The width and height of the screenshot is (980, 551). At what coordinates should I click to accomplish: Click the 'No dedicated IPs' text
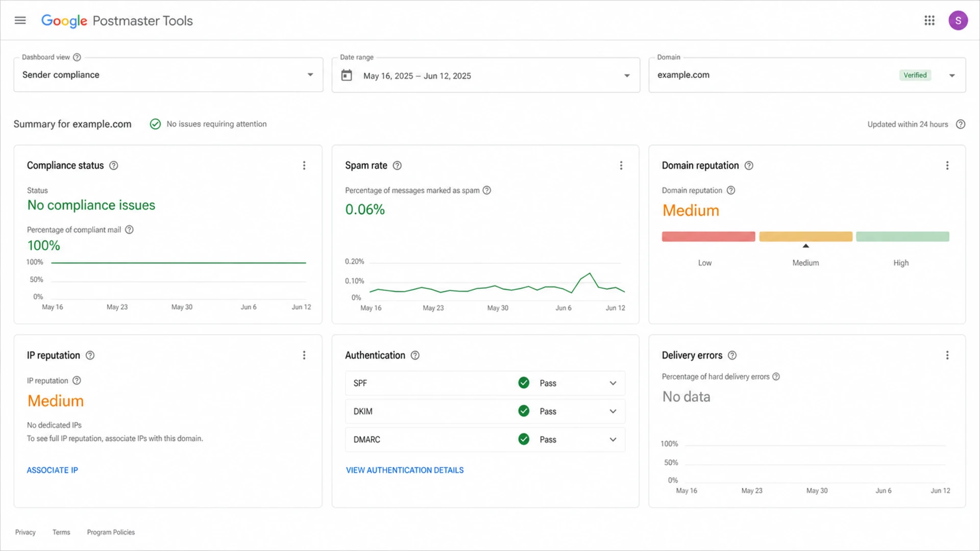[x=54, y=425]
